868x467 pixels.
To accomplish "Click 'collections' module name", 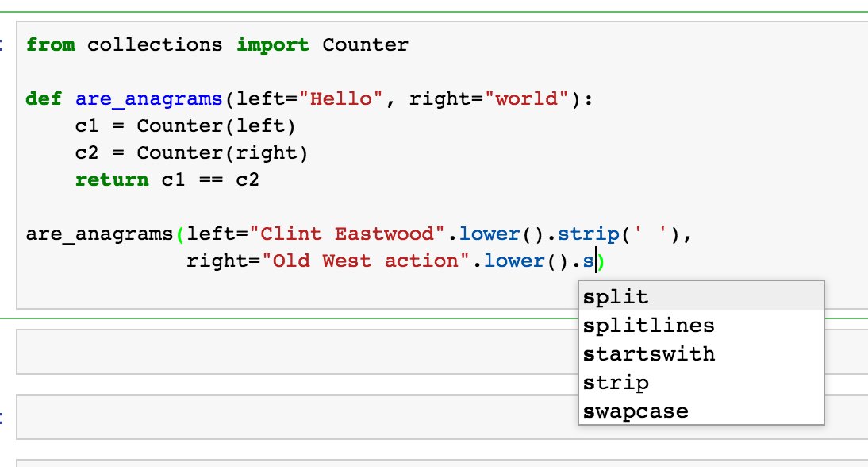I will click(155, 44).
